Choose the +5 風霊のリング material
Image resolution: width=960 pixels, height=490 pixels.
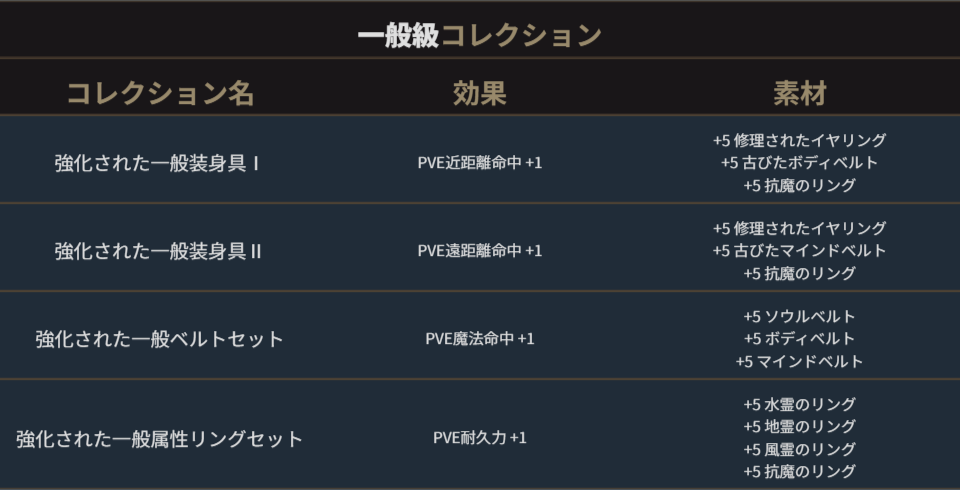[799, 449]
